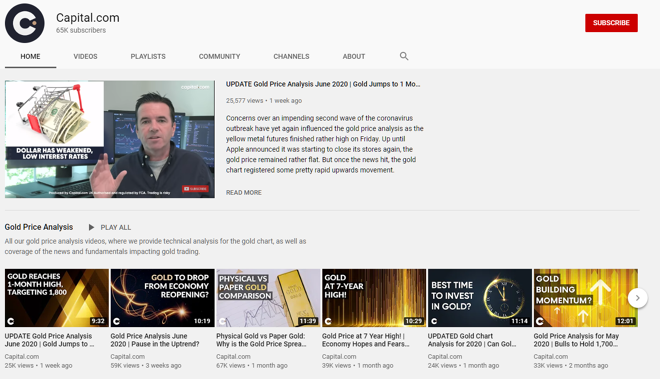Click title 'Gold Price Analysis June 2020 | Pause in the Uptrend?'
Screen dimensions: 660x379
(x=155, y=340)
